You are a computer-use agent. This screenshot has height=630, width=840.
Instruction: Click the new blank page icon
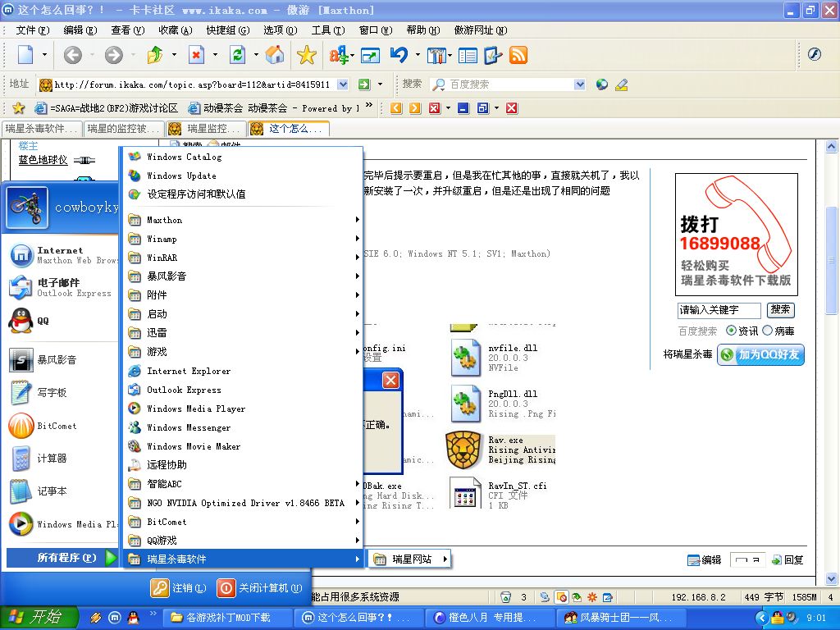coord(25,55)
